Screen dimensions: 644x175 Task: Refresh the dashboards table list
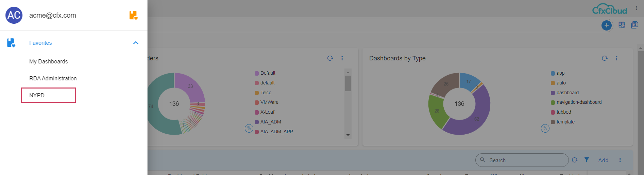pos(575,160)
